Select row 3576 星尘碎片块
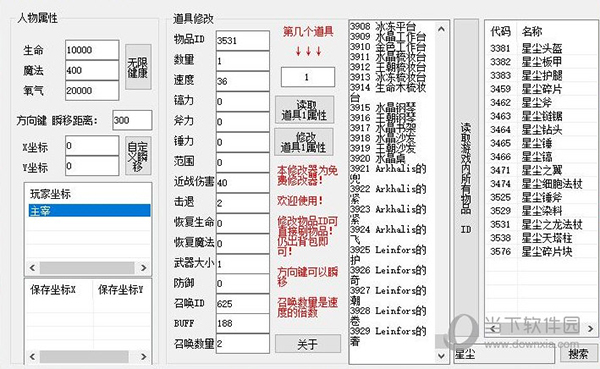 [541, 251]
